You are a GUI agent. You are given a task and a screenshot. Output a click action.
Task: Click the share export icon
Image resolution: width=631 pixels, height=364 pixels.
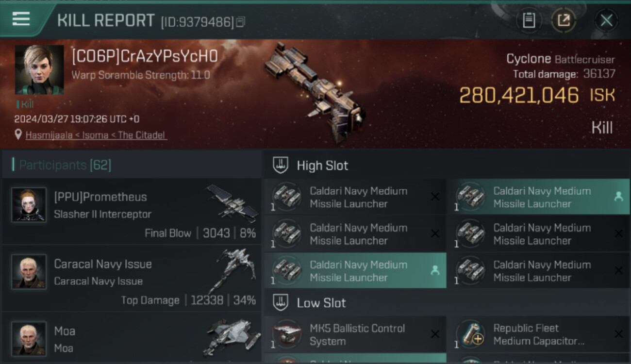(564, 20)
